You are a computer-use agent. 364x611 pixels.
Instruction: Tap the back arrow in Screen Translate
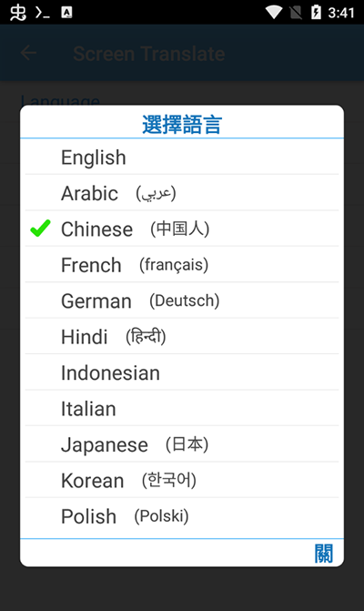(28, 53)
